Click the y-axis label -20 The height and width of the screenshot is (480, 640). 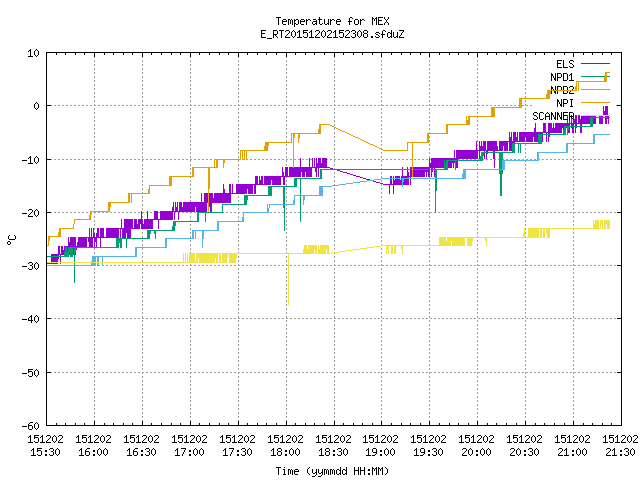(x=31, y=213)
